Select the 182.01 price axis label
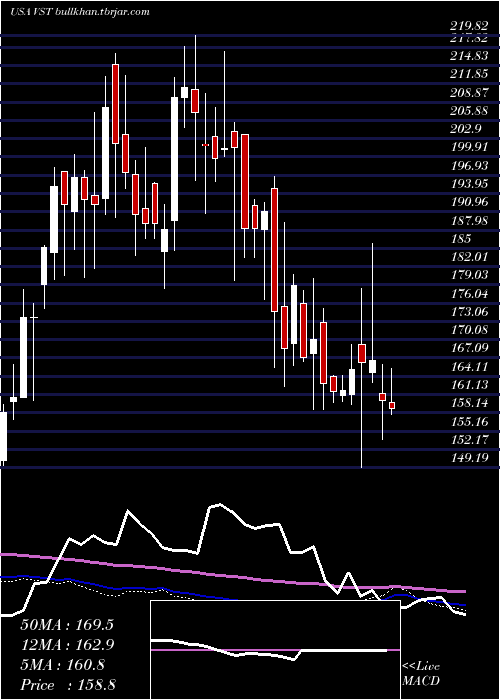The height and width of the screenshot is (700, 500). [469, 257]
